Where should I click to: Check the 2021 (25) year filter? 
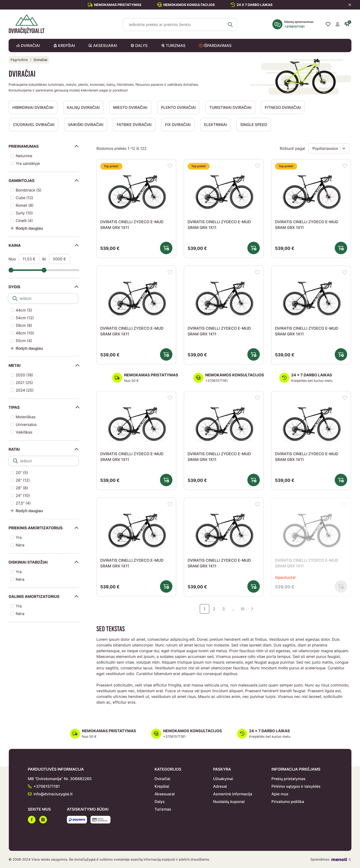click(x=12, y=383)
